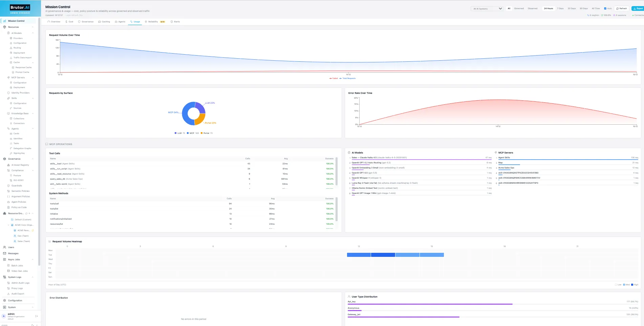Click the High heatmap legend swatch
The width and height of the screenshot is (644, 326).
[x=632, y=285]
